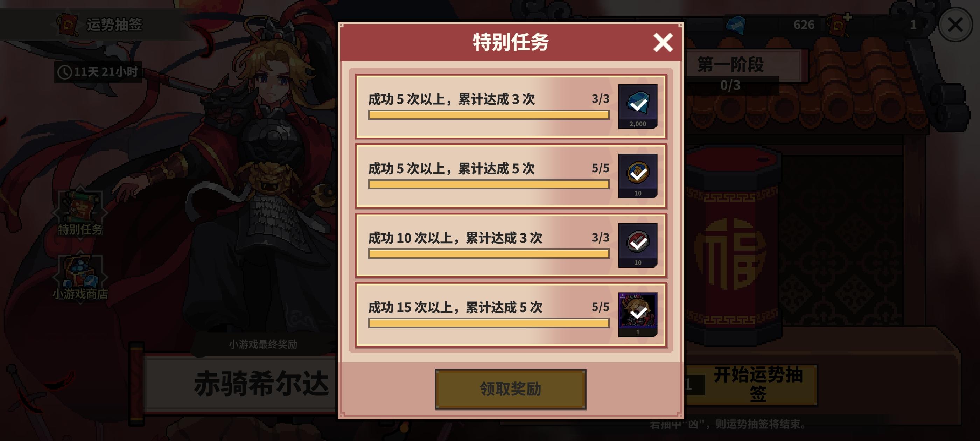
Task: Click the 第一阶段 stage label
Action: tap(731, 64)
